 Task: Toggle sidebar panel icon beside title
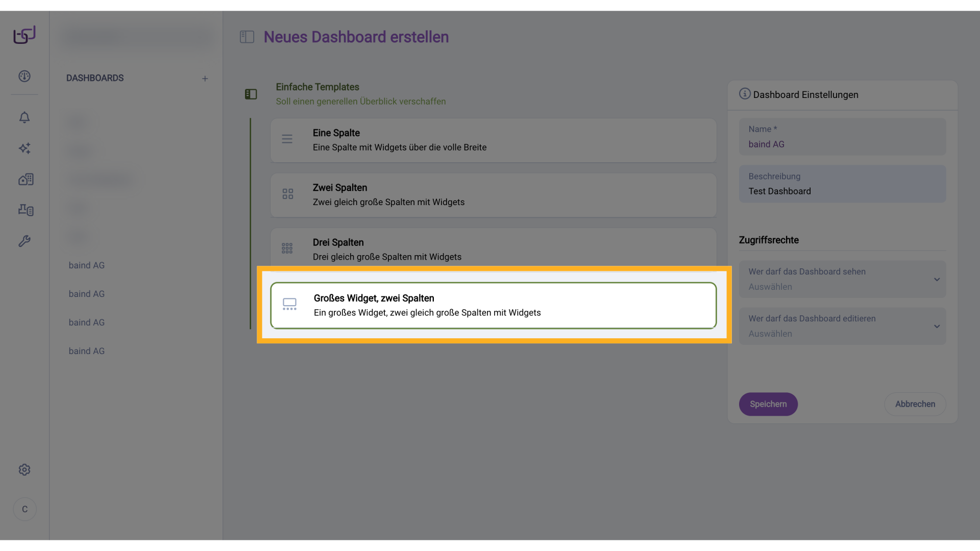click(x=247, y=37)
